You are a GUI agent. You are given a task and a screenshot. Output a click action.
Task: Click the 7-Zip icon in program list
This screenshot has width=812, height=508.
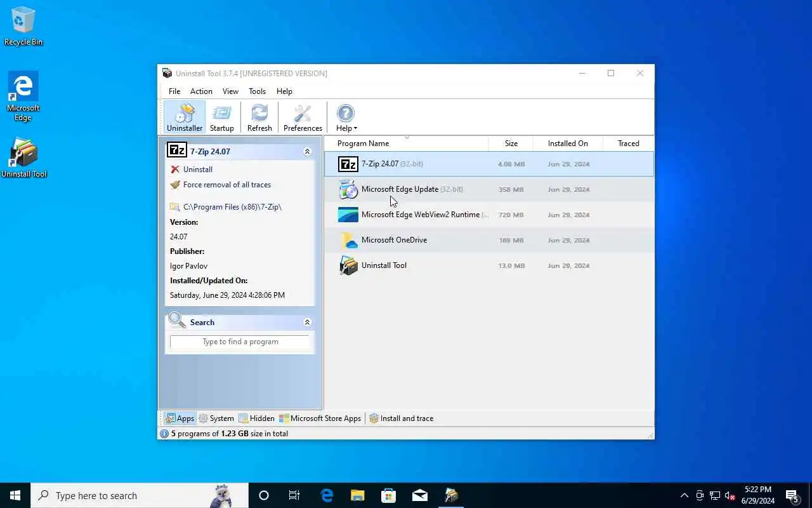[x=348, y=164]
